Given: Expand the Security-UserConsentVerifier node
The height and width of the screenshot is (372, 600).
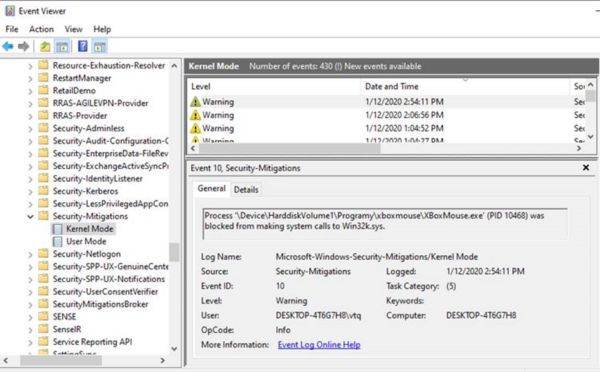Looking at the screenshot, I should point(30,292).
